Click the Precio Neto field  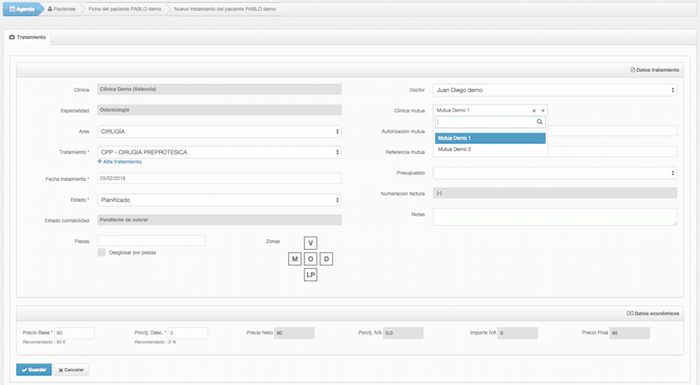(x=294, y=333)
